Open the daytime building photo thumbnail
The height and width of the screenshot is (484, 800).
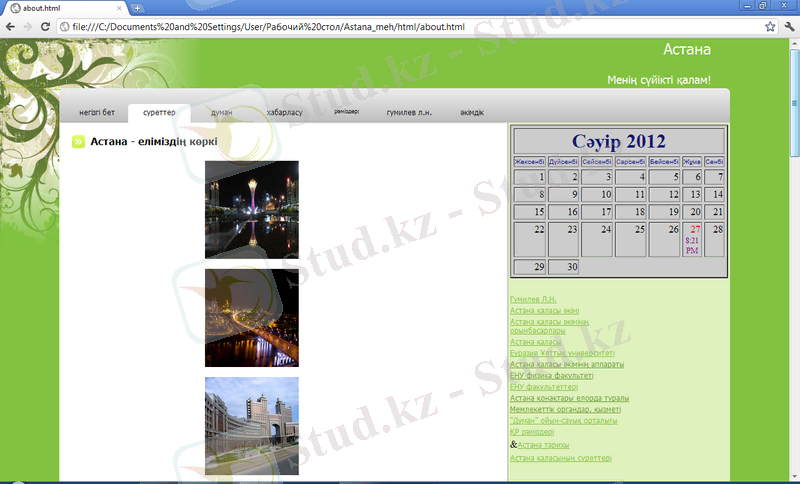[x=252, y=426]
